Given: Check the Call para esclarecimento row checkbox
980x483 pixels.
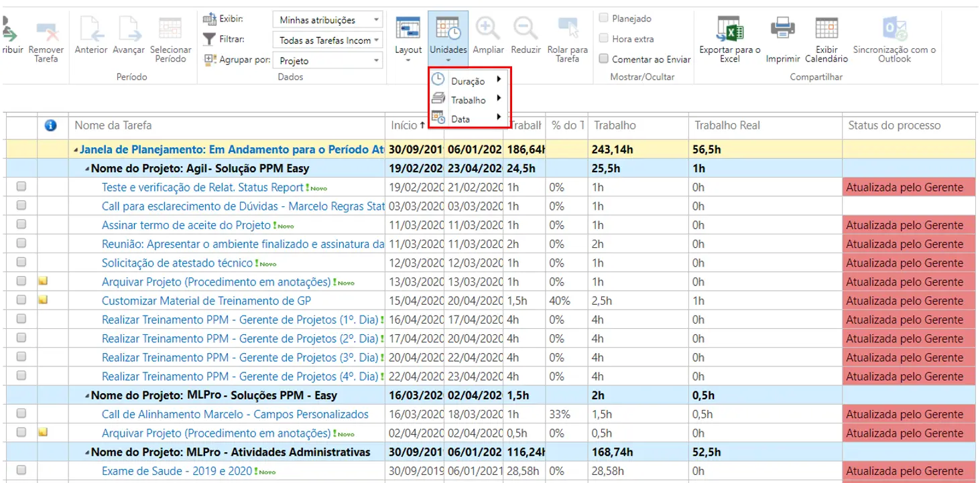Looking at the screenshot, I should coord(21,206).
